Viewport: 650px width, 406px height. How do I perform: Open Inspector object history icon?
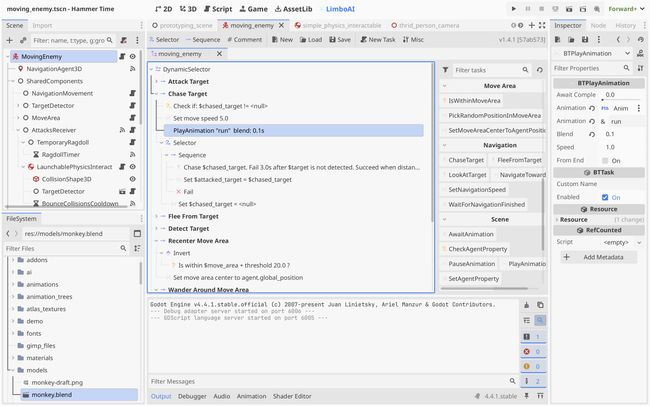pyautogui.click(x=640, y=40)
